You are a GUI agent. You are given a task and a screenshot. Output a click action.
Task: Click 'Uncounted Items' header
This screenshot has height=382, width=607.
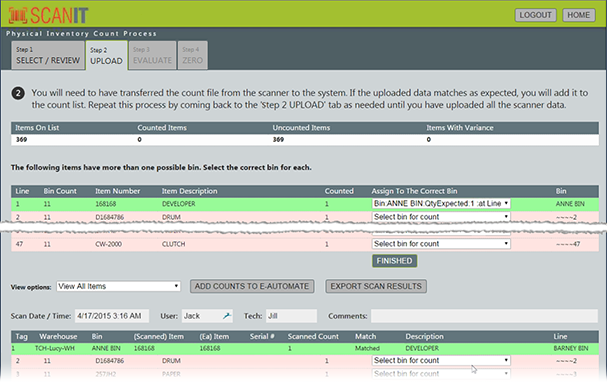[x=301, y=128]
